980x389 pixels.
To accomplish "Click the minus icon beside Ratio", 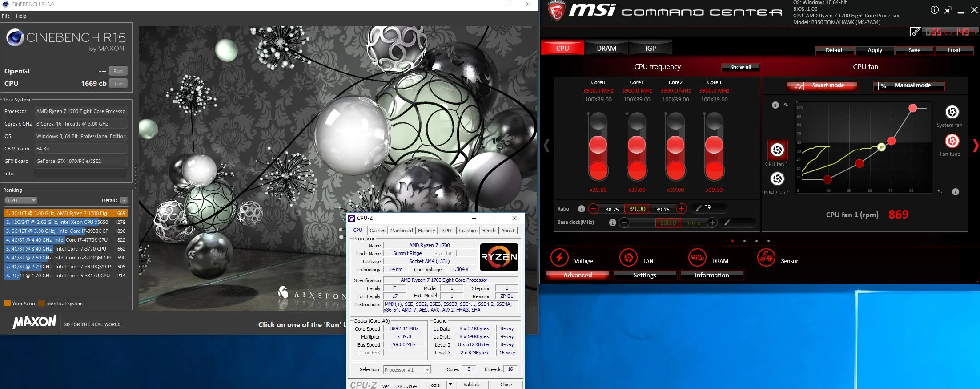I will click(x=593, y=208).
